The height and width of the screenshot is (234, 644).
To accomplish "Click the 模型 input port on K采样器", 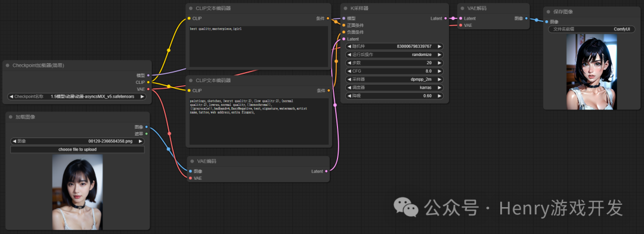I will tap(344, 18).
